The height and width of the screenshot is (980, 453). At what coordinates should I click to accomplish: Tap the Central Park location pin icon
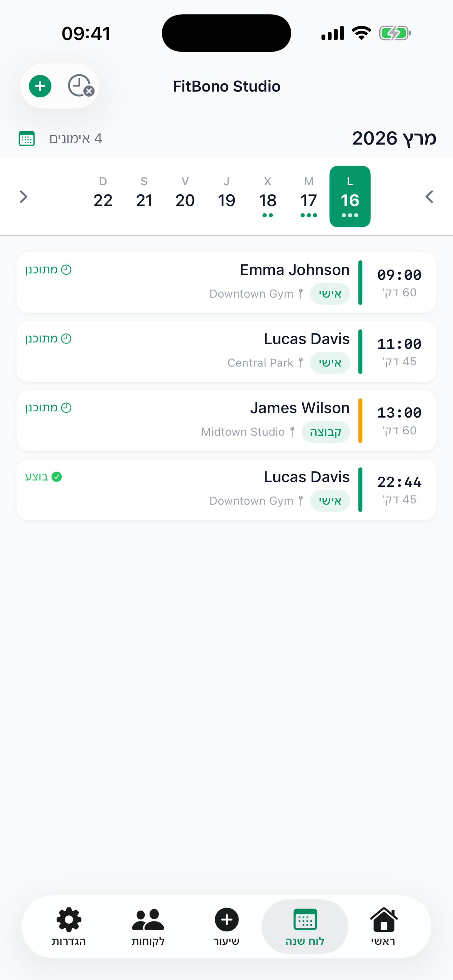click(x=301, y=363)
